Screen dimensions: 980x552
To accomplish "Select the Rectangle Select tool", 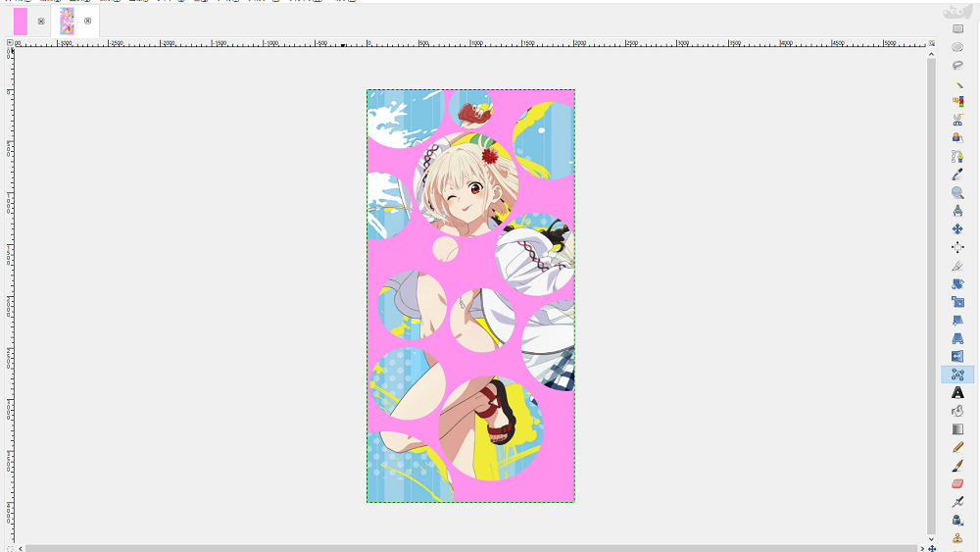I will point(957,28).
